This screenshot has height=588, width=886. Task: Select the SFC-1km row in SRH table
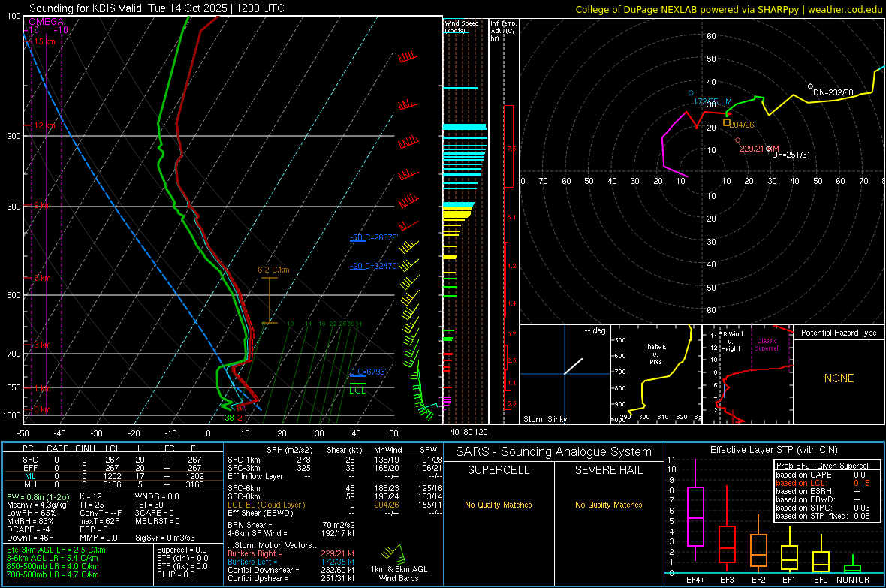coord(335,460)
